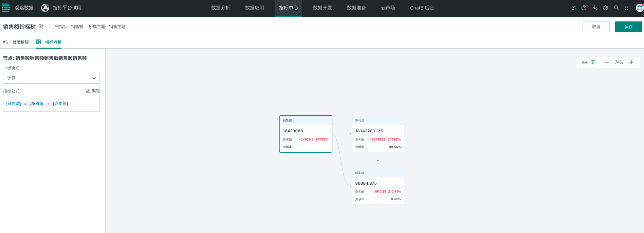Viewport: 644px width, 233px height.
Task: Open the 数据分析 menu
Action: pos(221,8)
